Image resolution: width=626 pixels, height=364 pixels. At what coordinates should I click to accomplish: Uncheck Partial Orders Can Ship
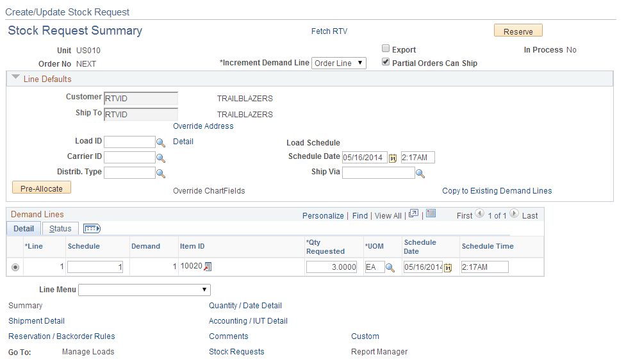pyautogui.click(x=386, y=62)
